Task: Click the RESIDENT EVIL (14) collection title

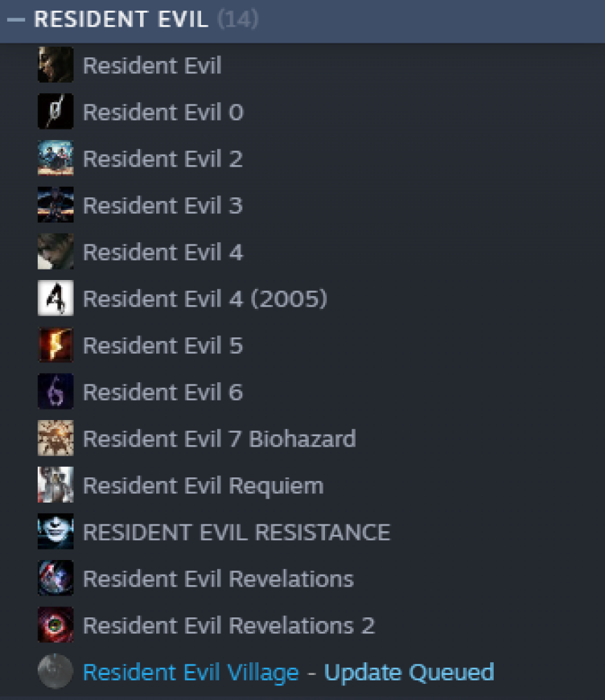Action: 146,19
